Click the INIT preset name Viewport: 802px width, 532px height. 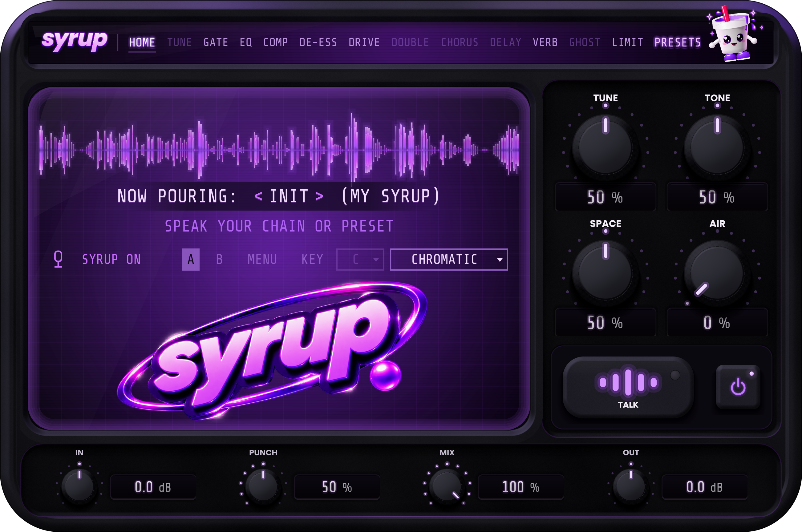pos(289,196)
